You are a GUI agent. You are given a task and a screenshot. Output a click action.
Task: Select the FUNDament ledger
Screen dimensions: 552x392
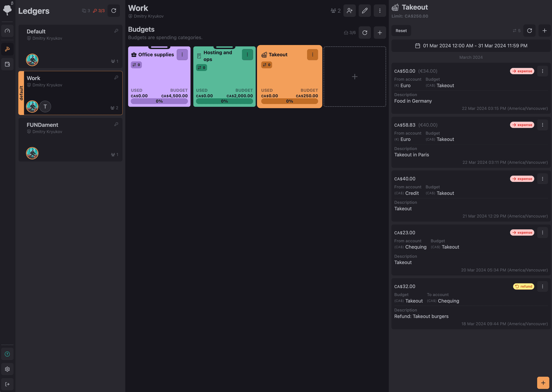click(70, 140)
